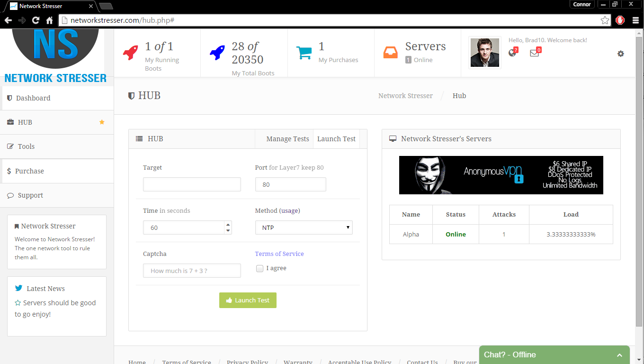Click the user avatar photo
The width and height of the screenshot is (644, 364).
click(484, 53)
